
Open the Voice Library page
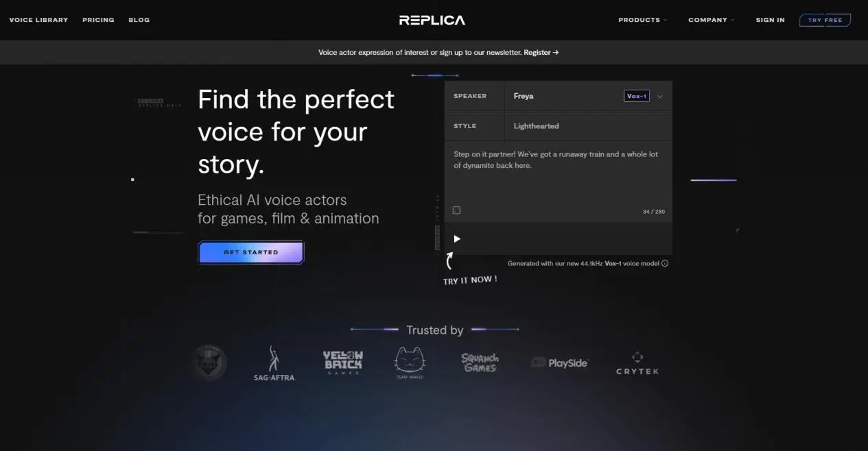(38, 20)
